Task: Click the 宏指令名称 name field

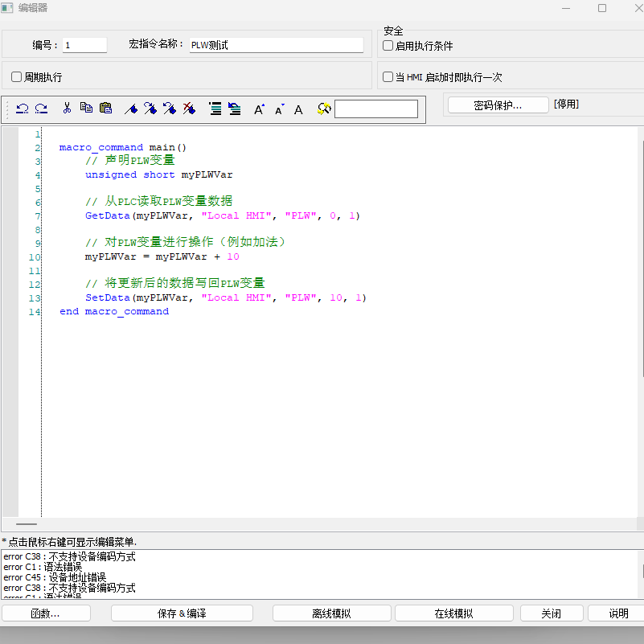Action: point(277,45)
